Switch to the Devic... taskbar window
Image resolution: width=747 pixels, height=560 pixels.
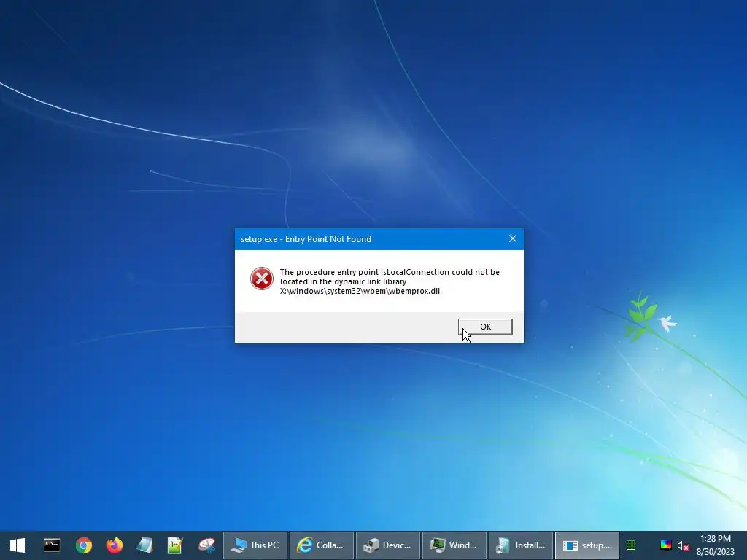coord(388,545)
